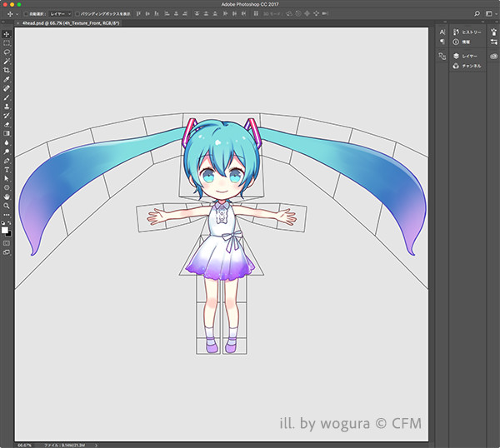The image size is (500, 448).
Task: Select the Lasso tool
Action: pyautogui.click(x=7, y=52)
